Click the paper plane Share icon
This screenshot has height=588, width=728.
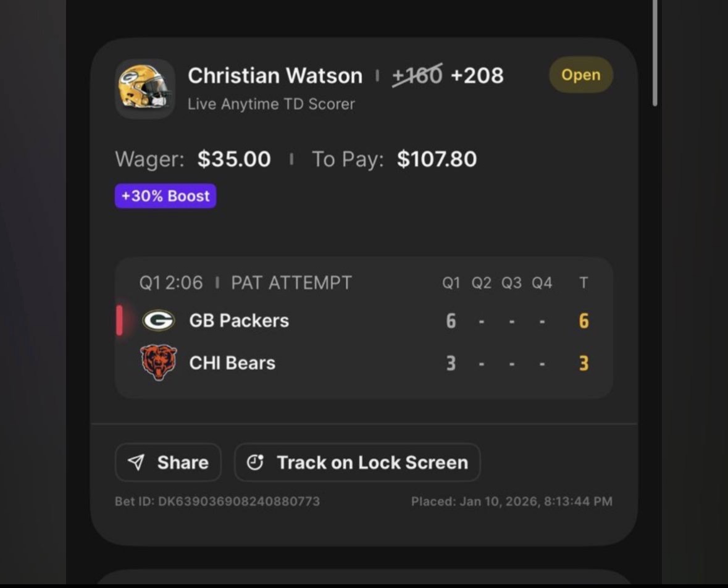click(136, 463)
